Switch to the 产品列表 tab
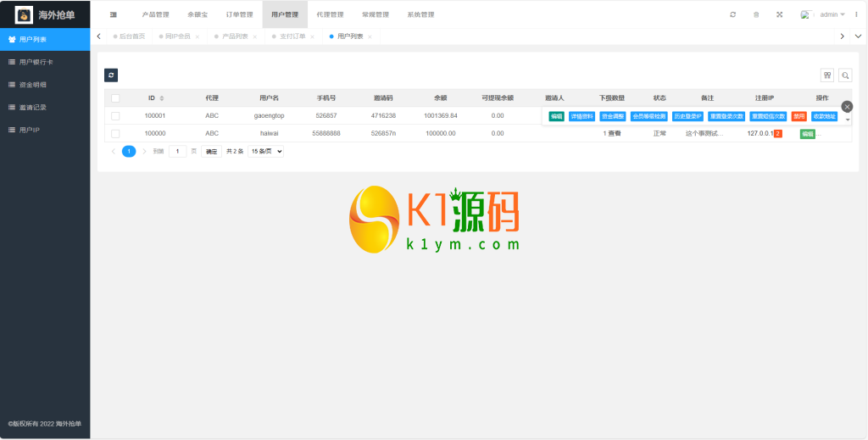868x440 pixels. coord(235,36)
